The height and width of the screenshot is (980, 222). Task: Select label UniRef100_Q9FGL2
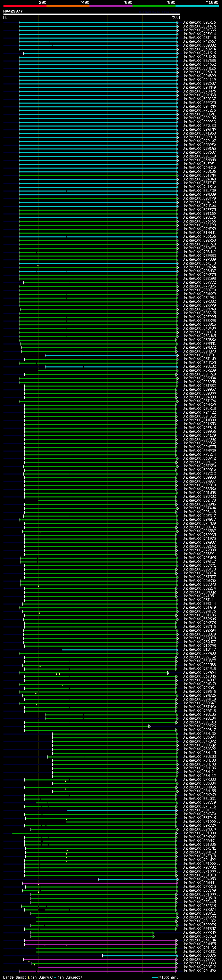(x=199, y=416)
